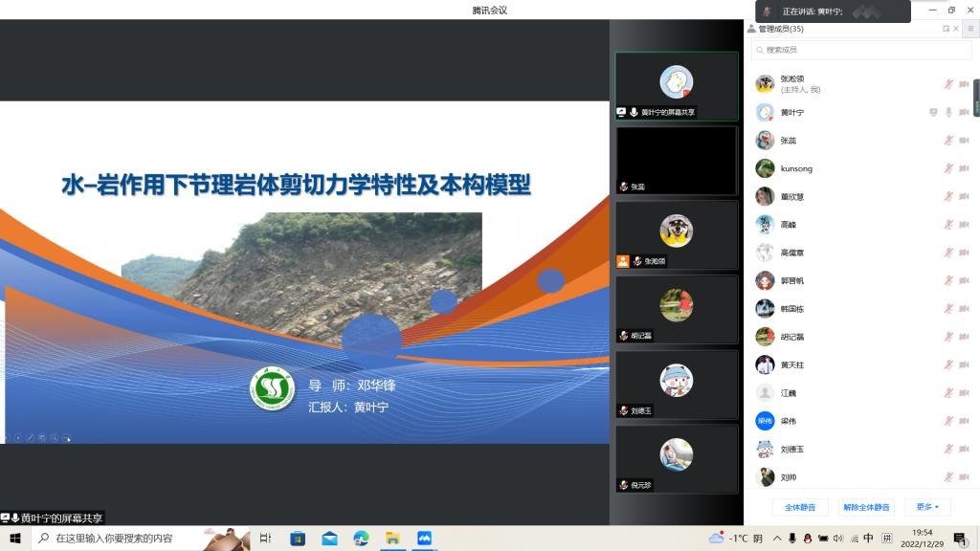Viewport: 980px width, 551px height.
Task: Click weather widget showing -1°C
Action: [x=736, y=538]
